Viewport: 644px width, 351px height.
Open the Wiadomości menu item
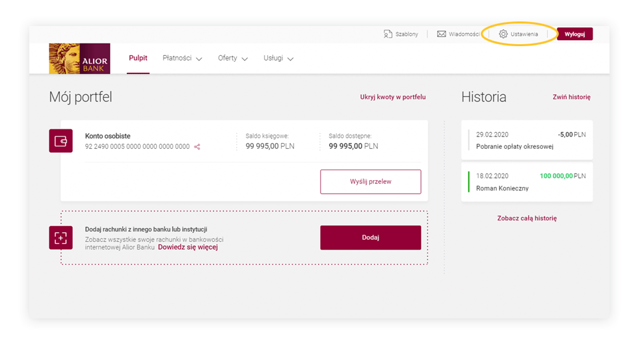click(x=464, y=34)
